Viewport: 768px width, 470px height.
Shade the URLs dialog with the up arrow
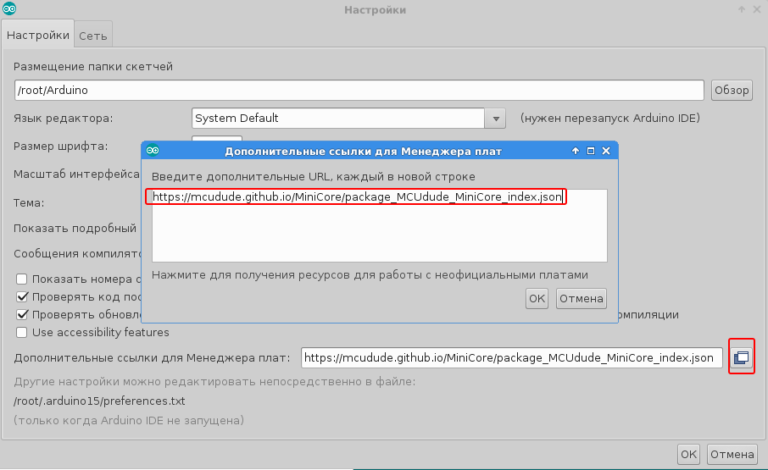[576, 151]
